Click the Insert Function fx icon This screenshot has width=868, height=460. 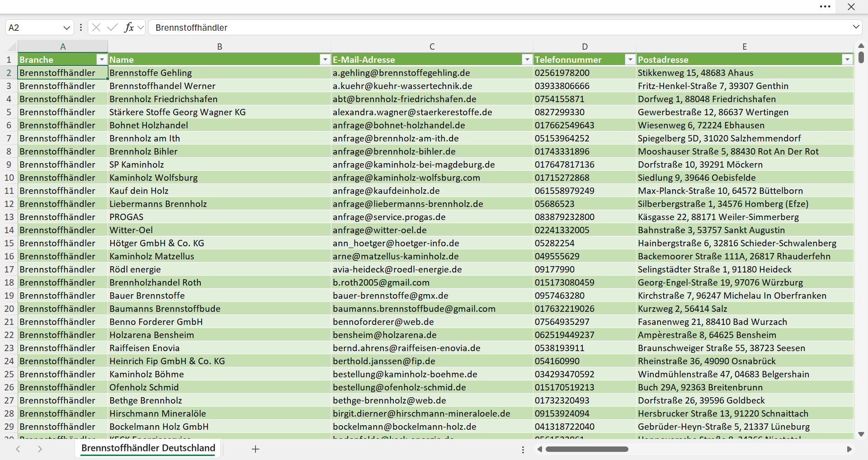pos(129,27)
